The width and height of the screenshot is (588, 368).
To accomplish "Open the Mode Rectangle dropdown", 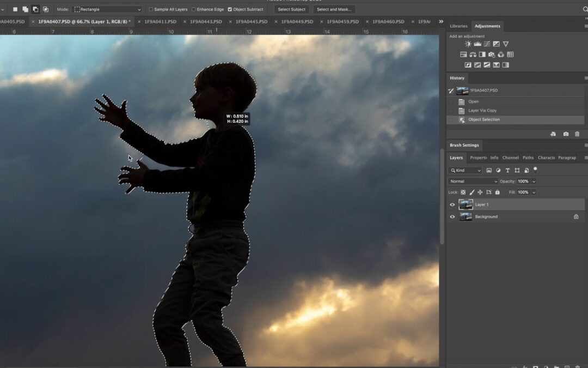I will tap(107, 9).
